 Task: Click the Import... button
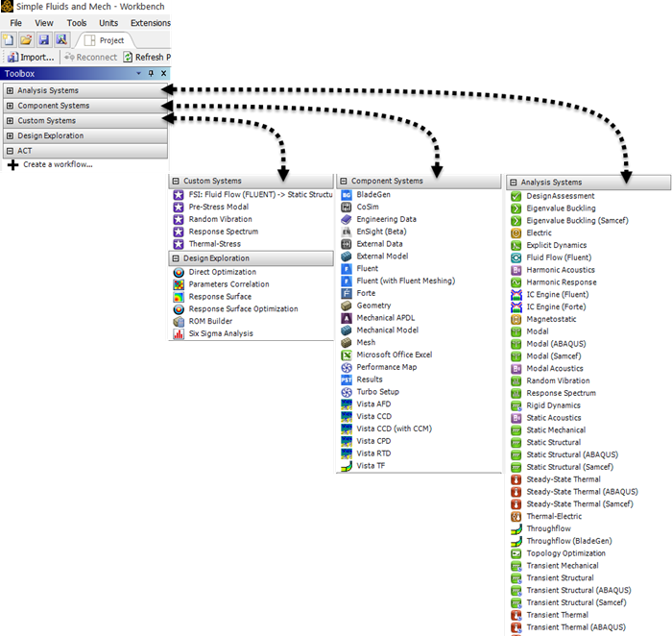32,57
